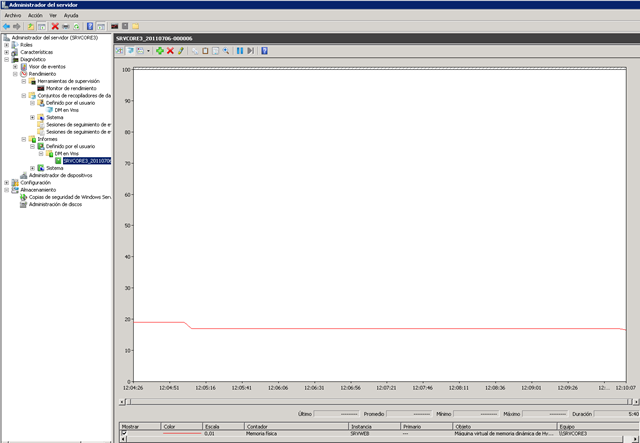Open the Archivo menu
This screenshot has width=640, height=443.
pyautogui.click(x=13, y=16)
